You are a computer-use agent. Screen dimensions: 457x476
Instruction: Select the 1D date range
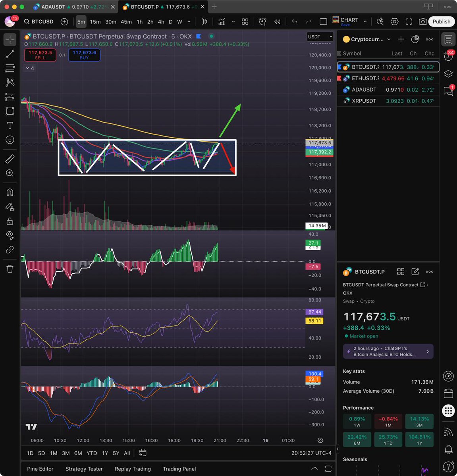[30, 453]
